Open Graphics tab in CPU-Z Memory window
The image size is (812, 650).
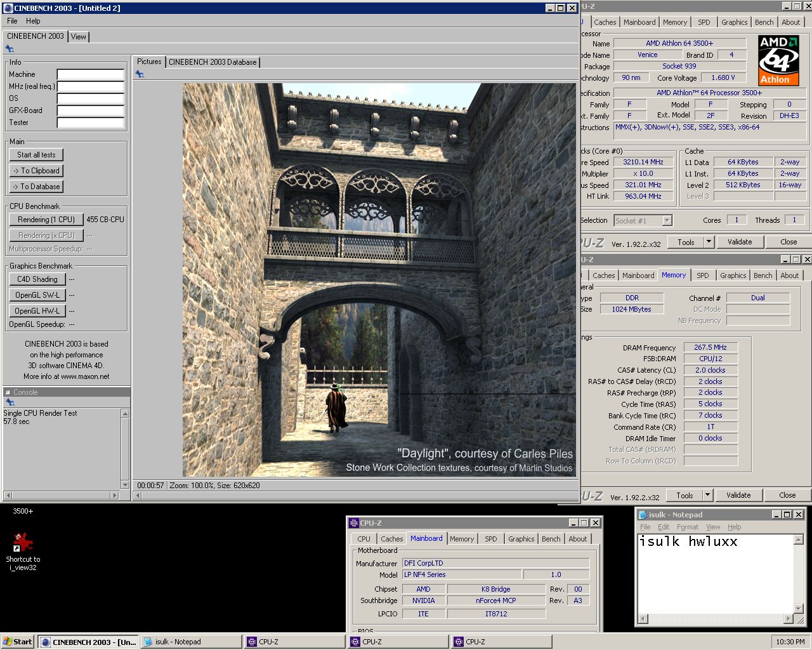733,275
